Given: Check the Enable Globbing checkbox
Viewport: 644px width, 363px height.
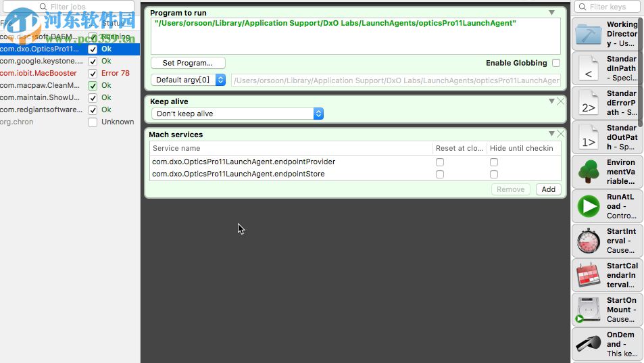Looking at the screenshot, I should pos(556,63).
